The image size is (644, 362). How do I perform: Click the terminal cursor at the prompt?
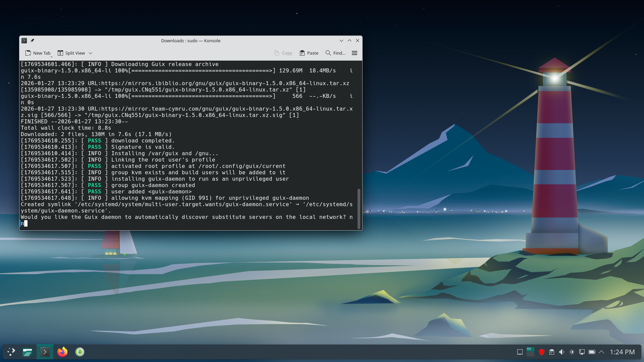pyautogui.click(x=26, y=224)
